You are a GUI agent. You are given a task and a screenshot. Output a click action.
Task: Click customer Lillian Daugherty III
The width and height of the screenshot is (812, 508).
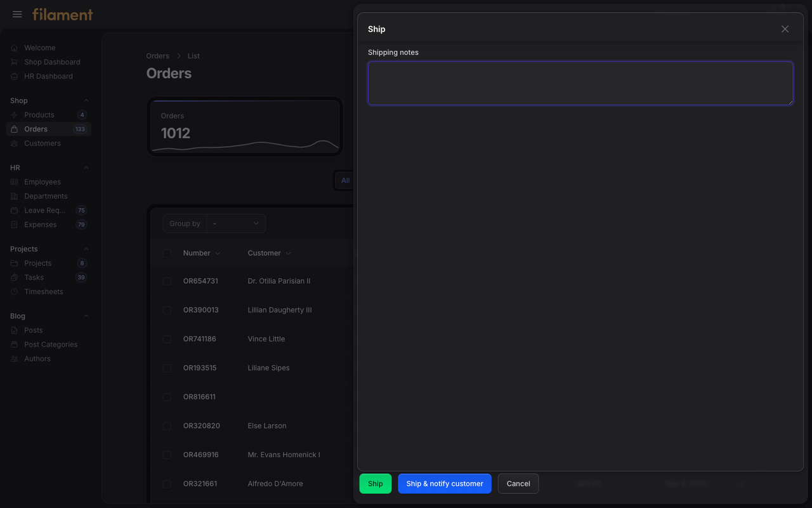(280, 311)
